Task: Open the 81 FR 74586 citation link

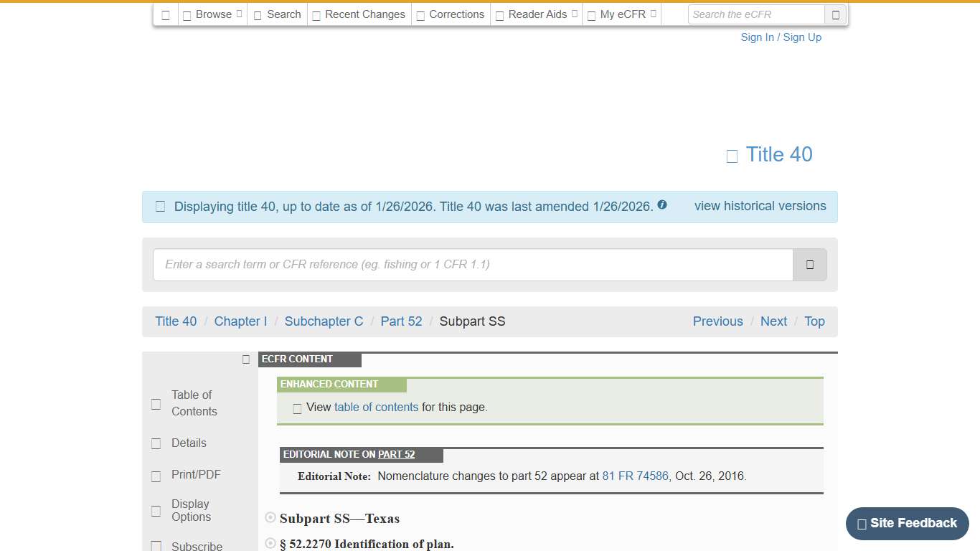Action: [634, 476]
